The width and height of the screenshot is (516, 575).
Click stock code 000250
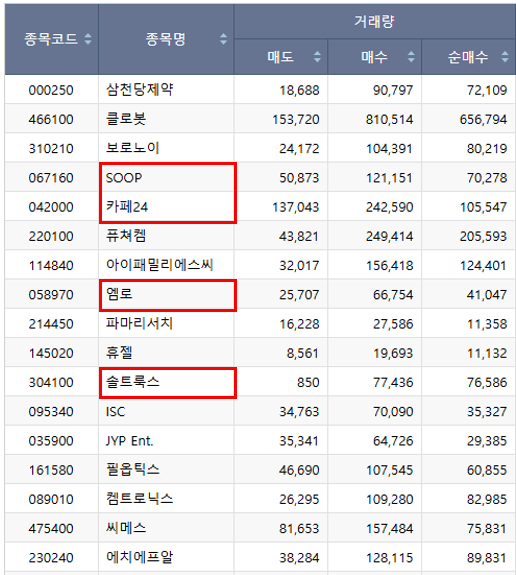click(51, 90)
